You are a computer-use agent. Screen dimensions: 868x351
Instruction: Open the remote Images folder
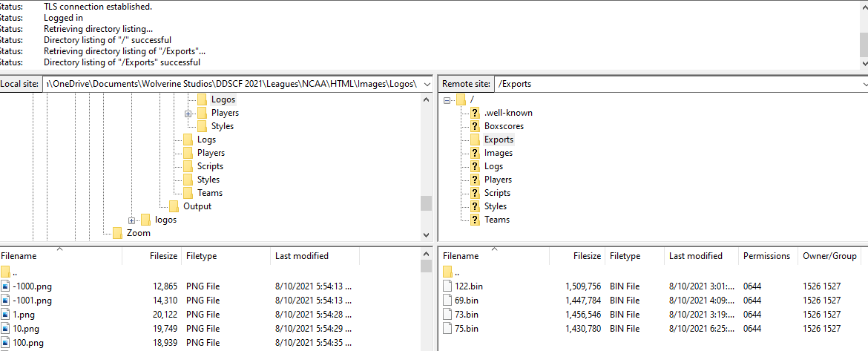click(499, 153)
